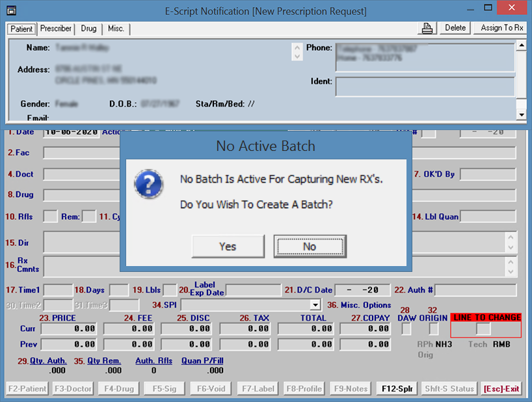Screen dimensions: 532x402
Task: Click the Dir field scroll-down arrow
Action: pyautogui.click(x=511, y=248)
